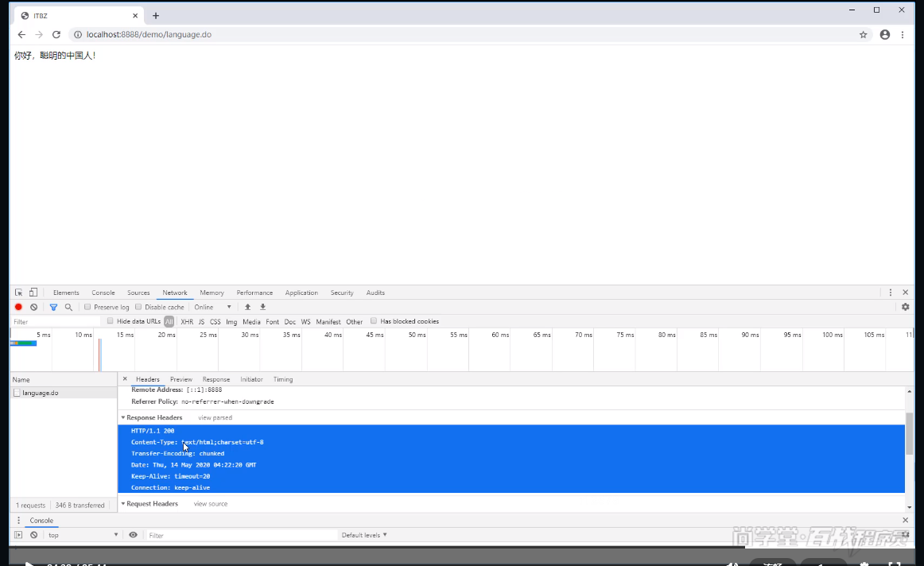The height and width of the screenshot is (566, 924).
Task: Import HAR file with upload arrow
Action: coord(247,307)
